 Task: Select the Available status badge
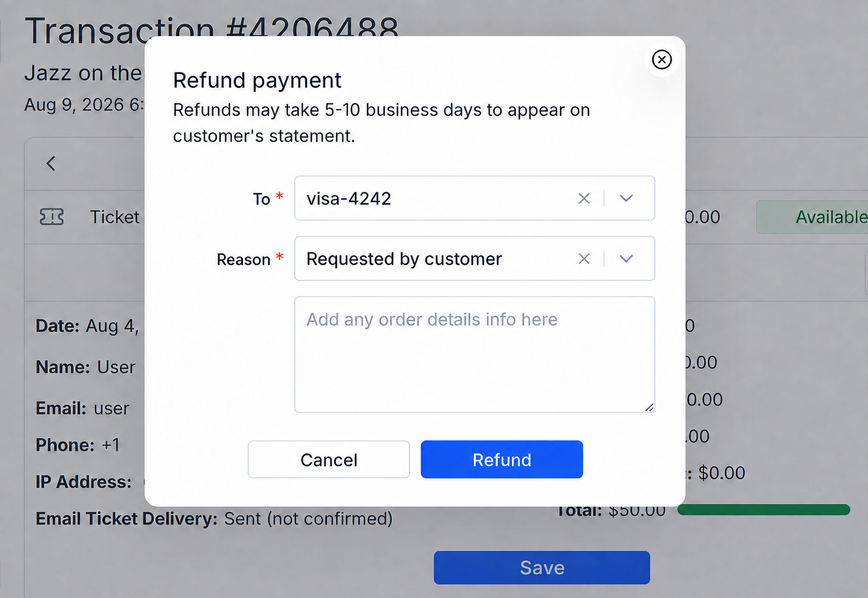coord(812,217)
